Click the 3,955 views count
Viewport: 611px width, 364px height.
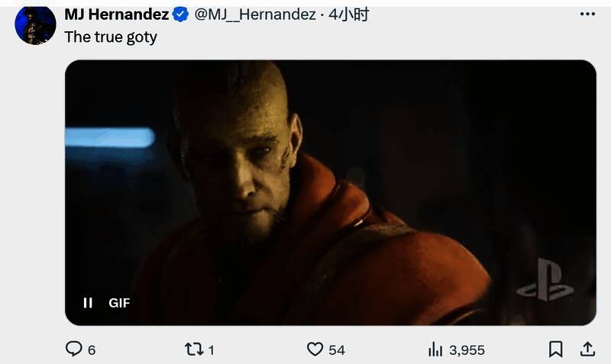coord(467,350)
